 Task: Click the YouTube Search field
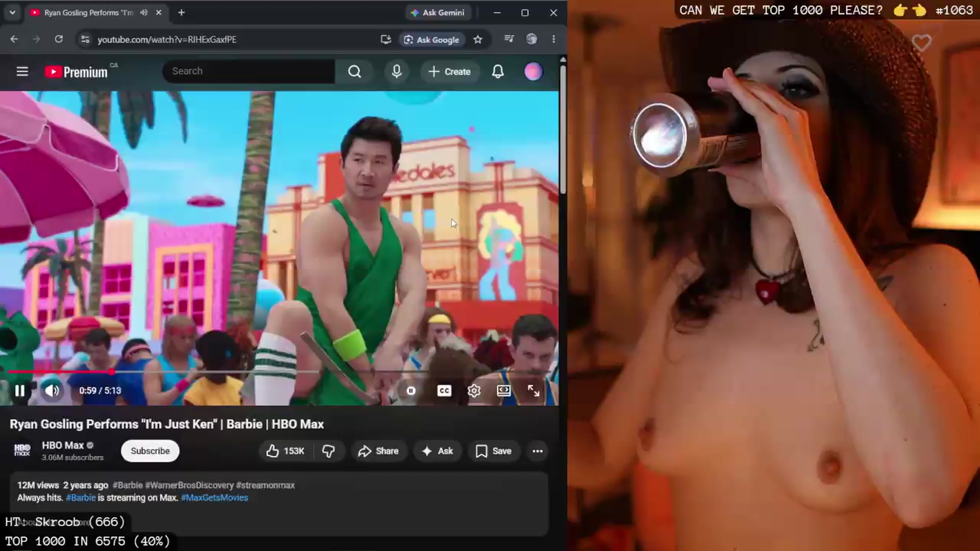coord(249,71)
